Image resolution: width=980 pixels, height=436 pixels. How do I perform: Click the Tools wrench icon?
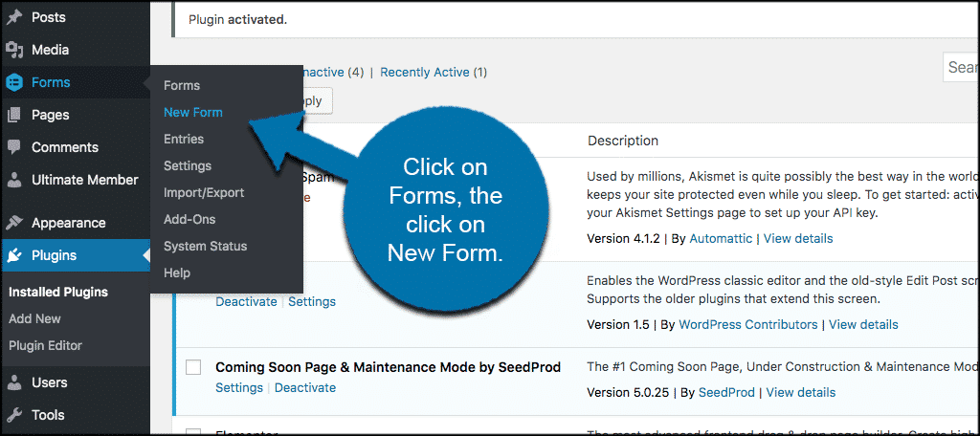13,415
